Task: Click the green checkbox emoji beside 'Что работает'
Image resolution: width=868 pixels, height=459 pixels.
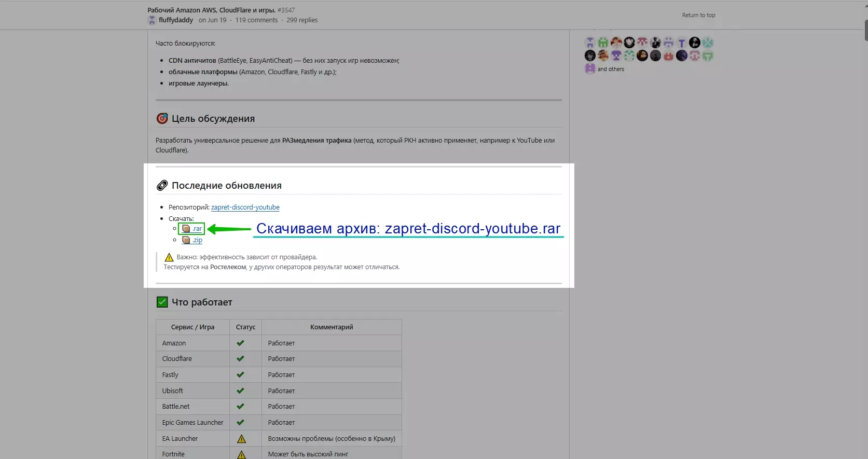Action: pos(162,302)
